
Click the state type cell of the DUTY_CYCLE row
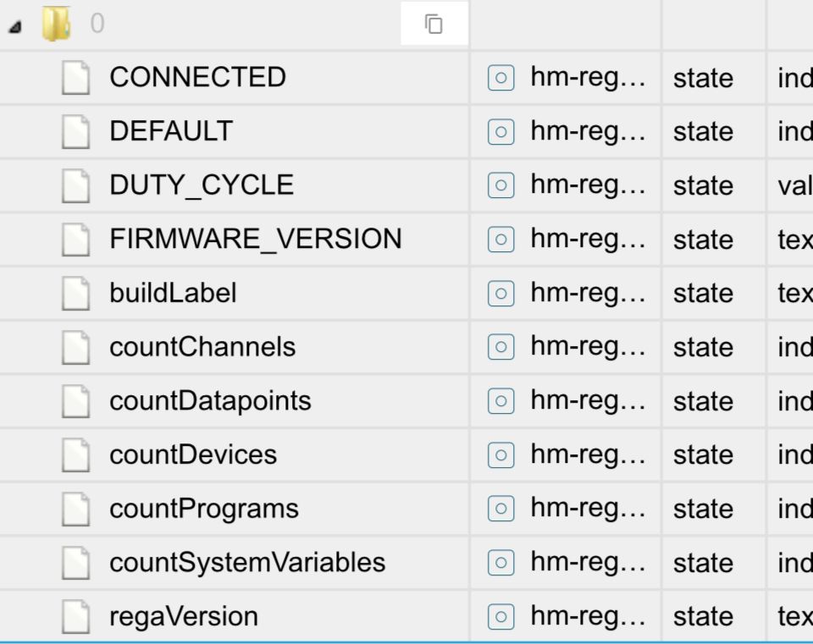point(702,186)
